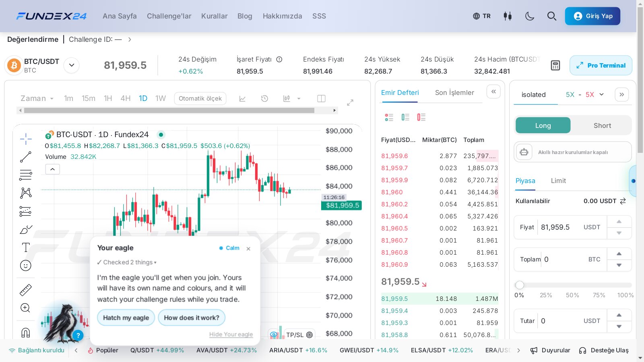Expand chart to fullscreen
644x362 pixels.
pos(350,103)
